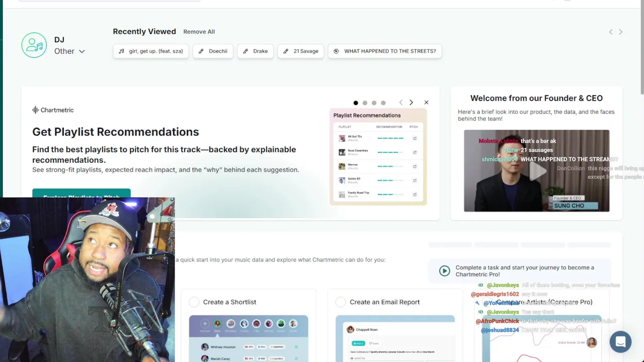This screenshot has height=362, width=644.
Task: Click Rock Essentials playlist cover thumbnail
Action: coord(342,152)
